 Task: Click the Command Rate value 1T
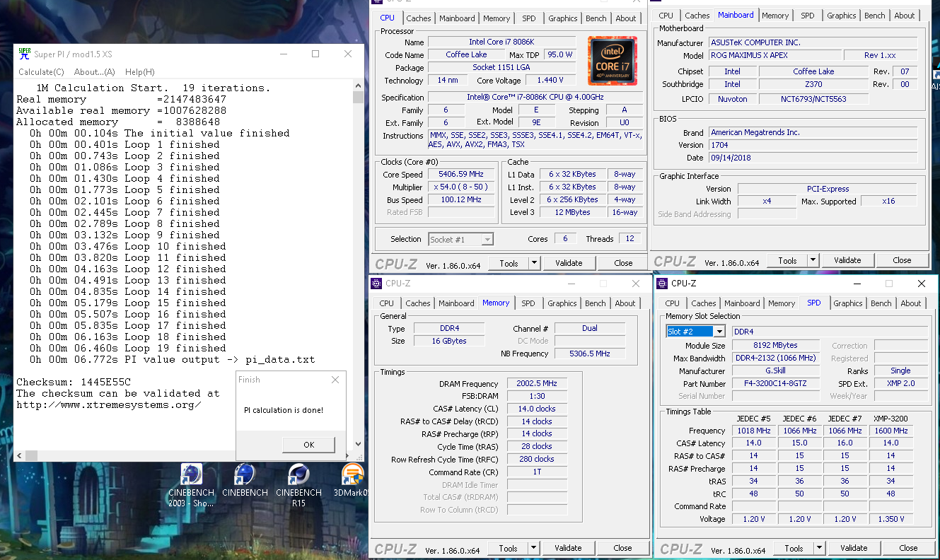(538, 472)
